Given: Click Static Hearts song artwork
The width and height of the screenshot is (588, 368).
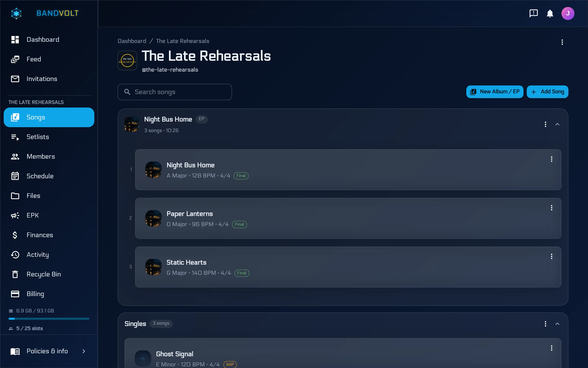Looking at the screenshot, I should 153,267.
